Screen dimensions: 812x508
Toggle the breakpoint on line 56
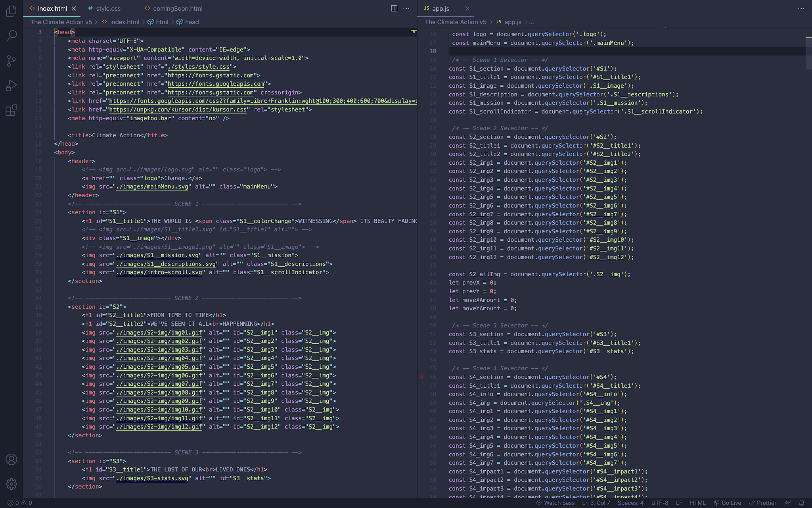[421, 377]
